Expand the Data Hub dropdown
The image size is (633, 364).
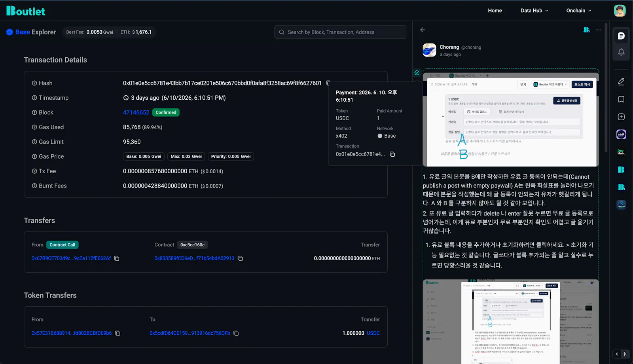pyautogui.click(x=534, y=11)
